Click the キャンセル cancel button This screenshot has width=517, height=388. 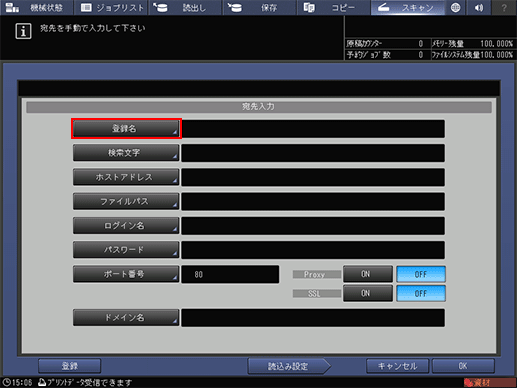click(397, 366)
